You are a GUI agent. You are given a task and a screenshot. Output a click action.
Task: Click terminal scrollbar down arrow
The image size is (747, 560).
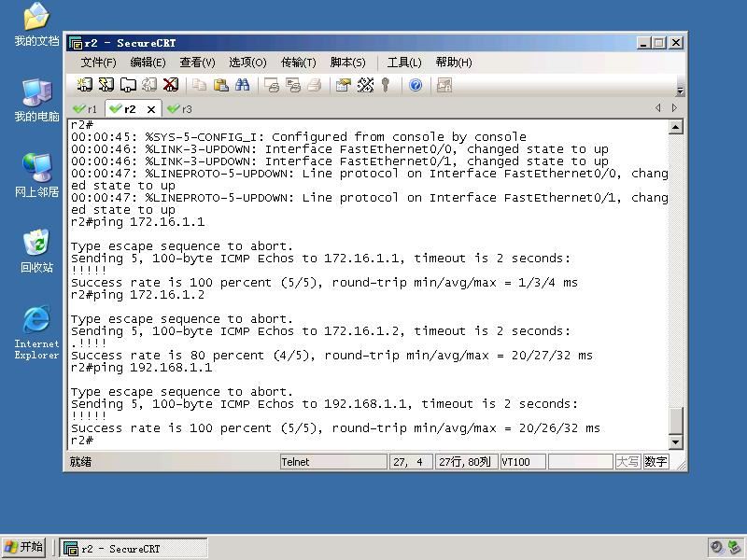675,442
